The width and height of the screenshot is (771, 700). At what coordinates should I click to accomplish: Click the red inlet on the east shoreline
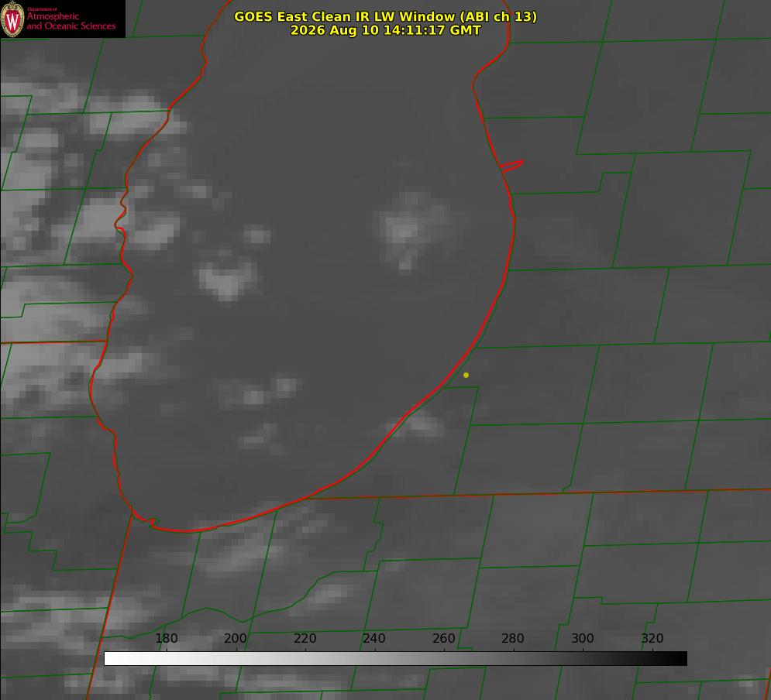512,166
